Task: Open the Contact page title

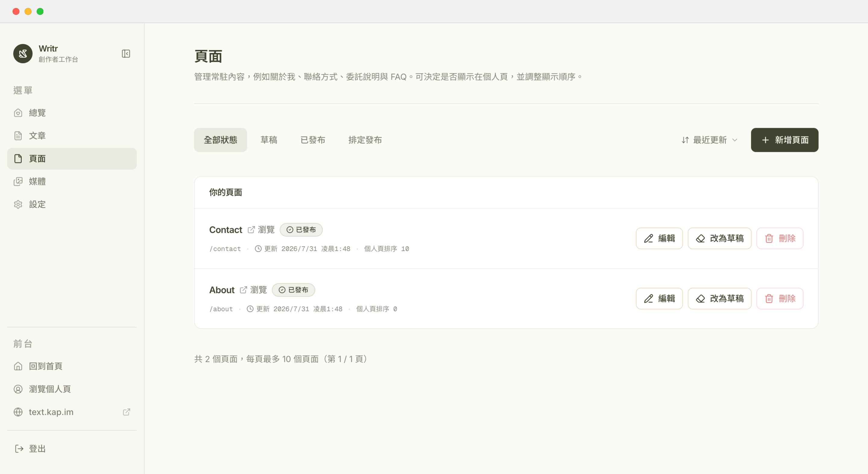Action: tap(226, 229)
